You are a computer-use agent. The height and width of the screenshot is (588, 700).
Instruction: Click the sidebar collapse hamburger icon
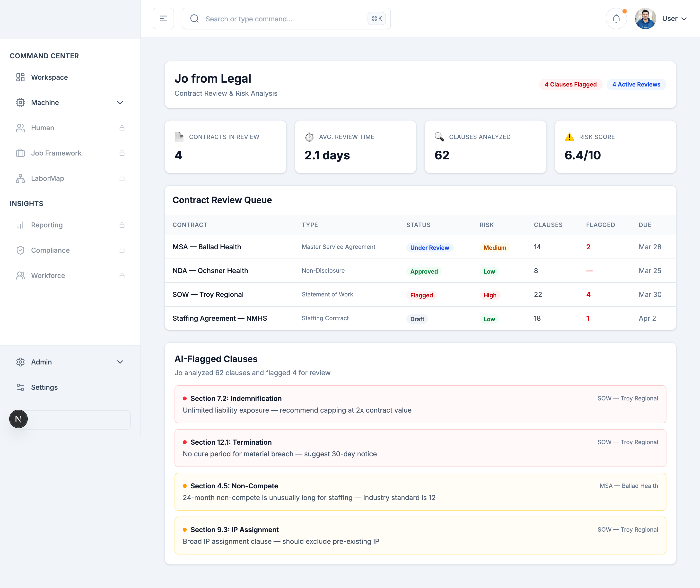click(163, 19)
